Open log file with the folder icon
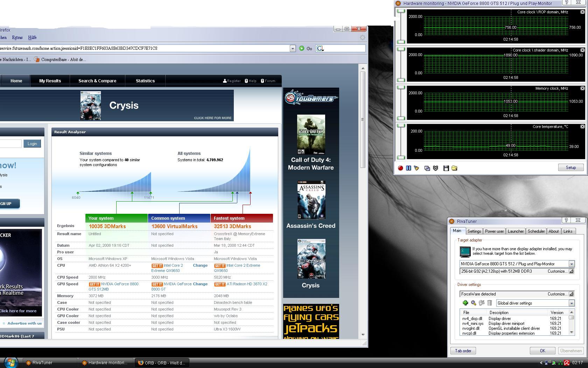Screen dimensions: 588x368 pyautogui.click(x=454, y=168)
